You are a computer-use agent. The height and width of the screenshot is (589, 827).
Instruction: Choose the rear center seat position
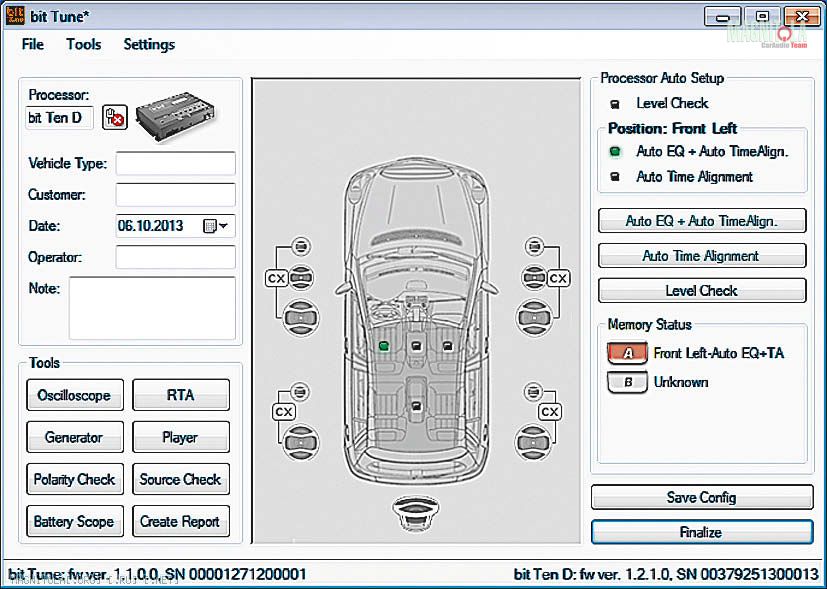[416, 405]
